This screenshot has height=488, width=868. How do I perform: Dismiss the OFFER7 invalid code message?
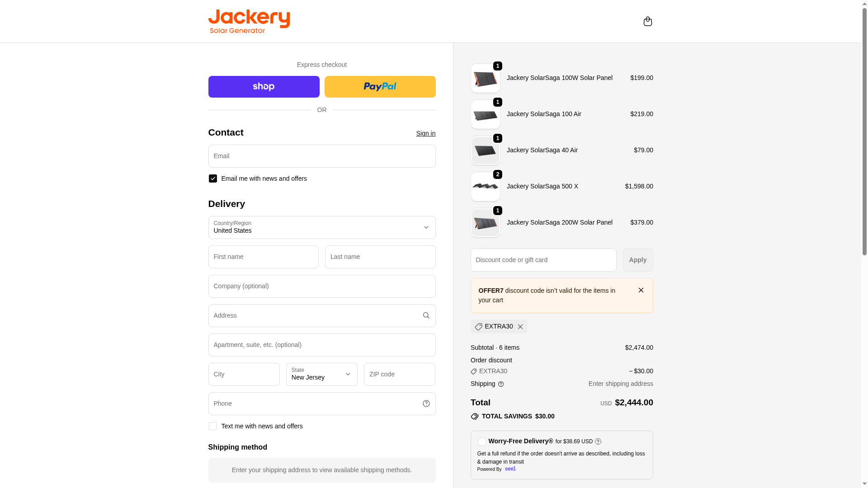(641, 290)
